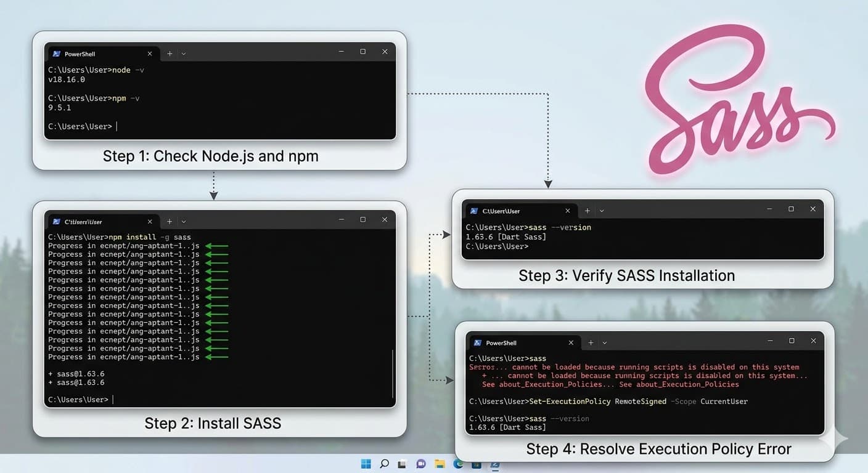Maximize the Step 4 PowerShell window
The image size is (868, 473).
point(792,341)
